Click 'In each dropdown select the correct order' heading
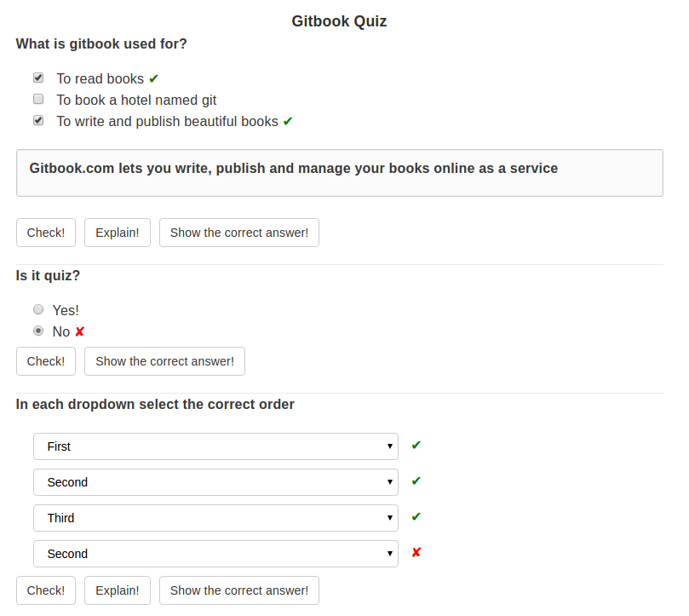 155,404
